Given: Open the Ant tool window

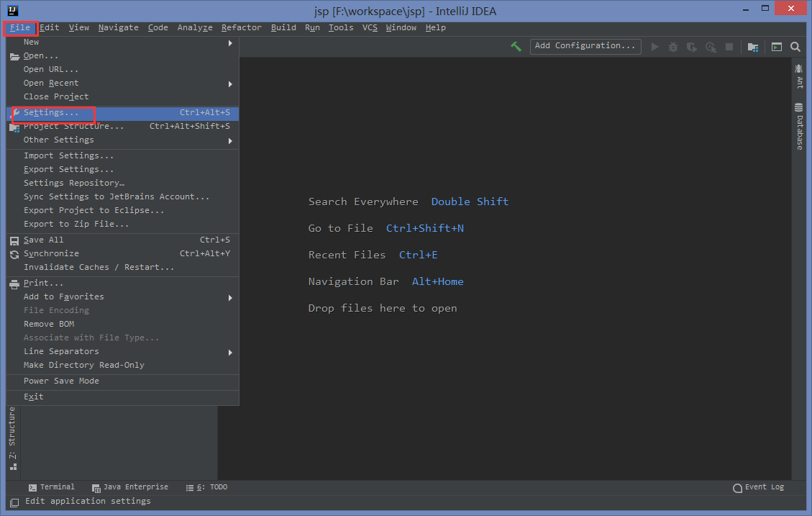Looking at the screenshot, I should coord(799,76).
